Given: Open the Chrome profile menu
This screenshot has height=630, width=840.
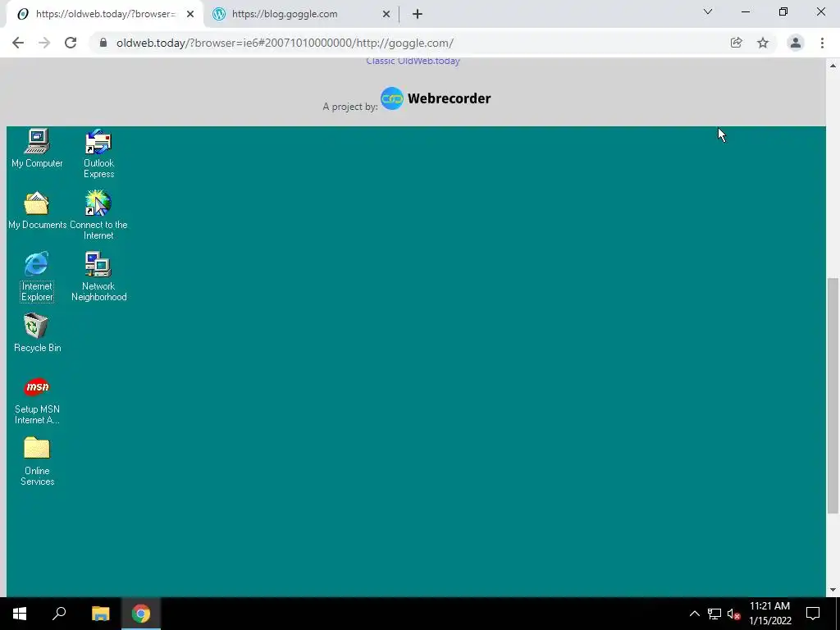Looking at the screenshot, I should [796, 43].
